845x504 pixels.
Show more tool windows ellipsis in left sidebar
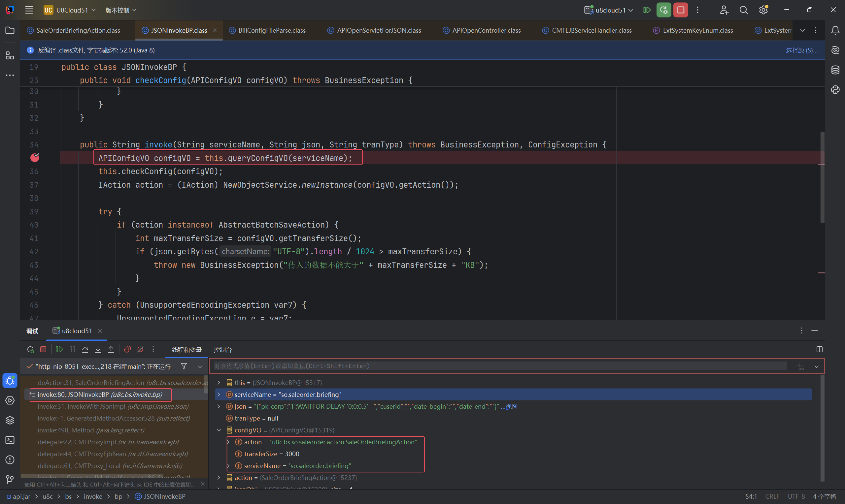pos(10,75)
